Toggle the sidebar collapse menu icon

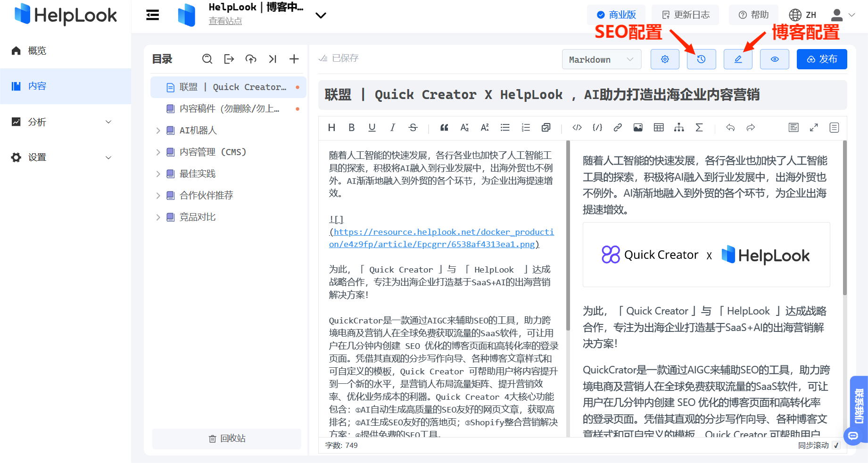[x=152, y=15]
